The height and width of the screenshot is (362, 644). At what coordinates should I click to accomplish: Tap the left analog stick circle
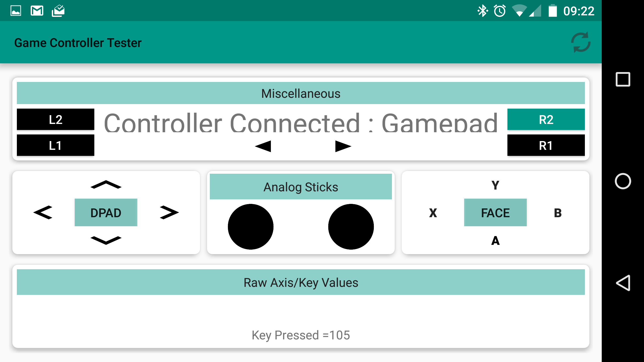tap(251, 227)
